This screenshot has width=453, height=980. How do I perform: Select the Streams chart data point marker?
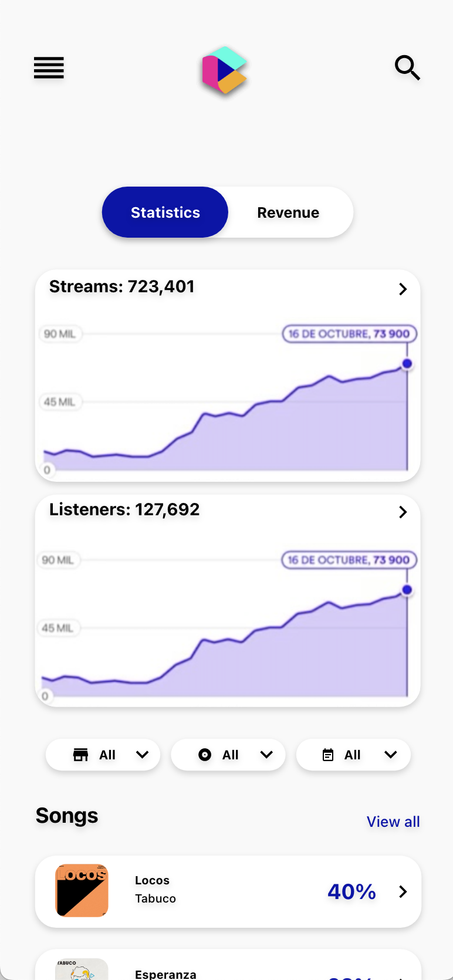[x=407, y=364]
